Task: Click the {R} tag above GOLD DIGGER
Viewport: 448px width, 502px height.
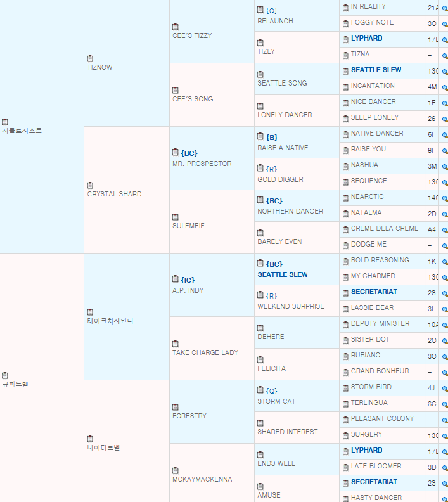Action: click(x=271, y=169)
